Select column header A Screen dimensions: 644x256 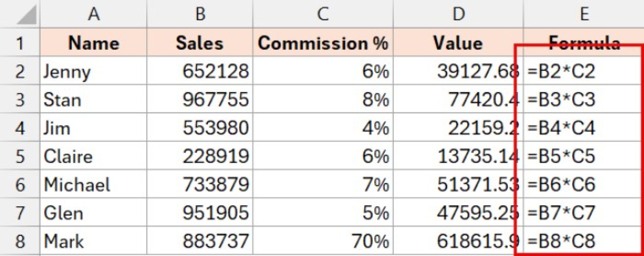point(93,13)
